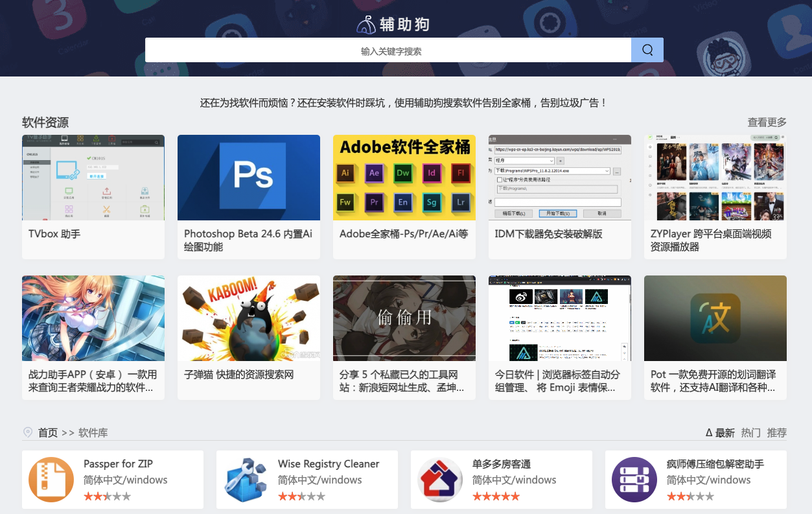Click the Photoshop Beta 24.6 内置Ai title
Viewport: 812px width, 514px height.
click(248, 240)
